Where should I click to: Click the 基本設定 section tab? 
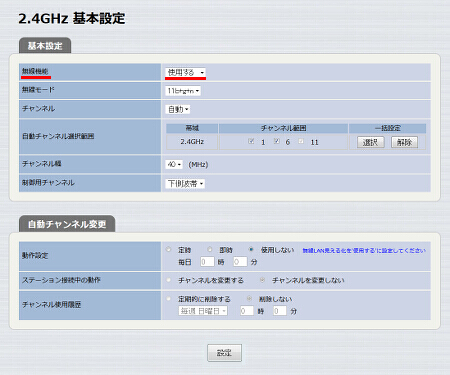coord(45,46)
